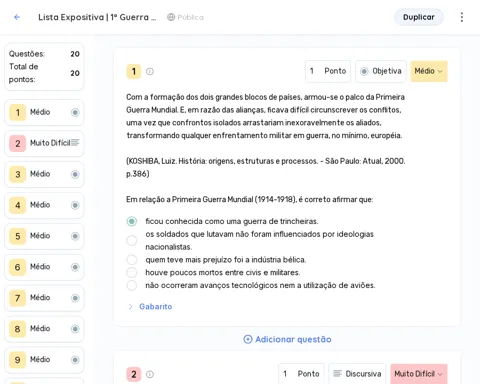The image size is (480, 384).
Task: Jump to question 6 Médio in sidebar
Action: [x=44, y=267]
